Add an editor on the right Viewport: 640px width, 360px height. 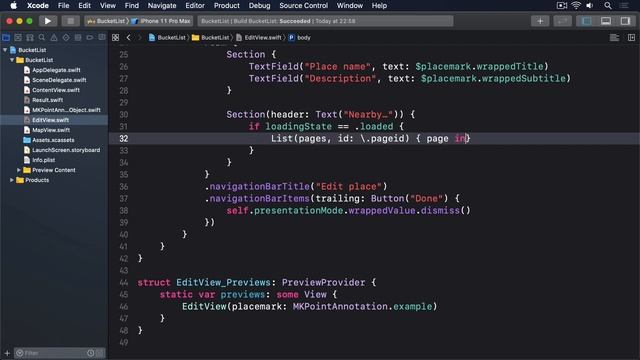(631, 38)
